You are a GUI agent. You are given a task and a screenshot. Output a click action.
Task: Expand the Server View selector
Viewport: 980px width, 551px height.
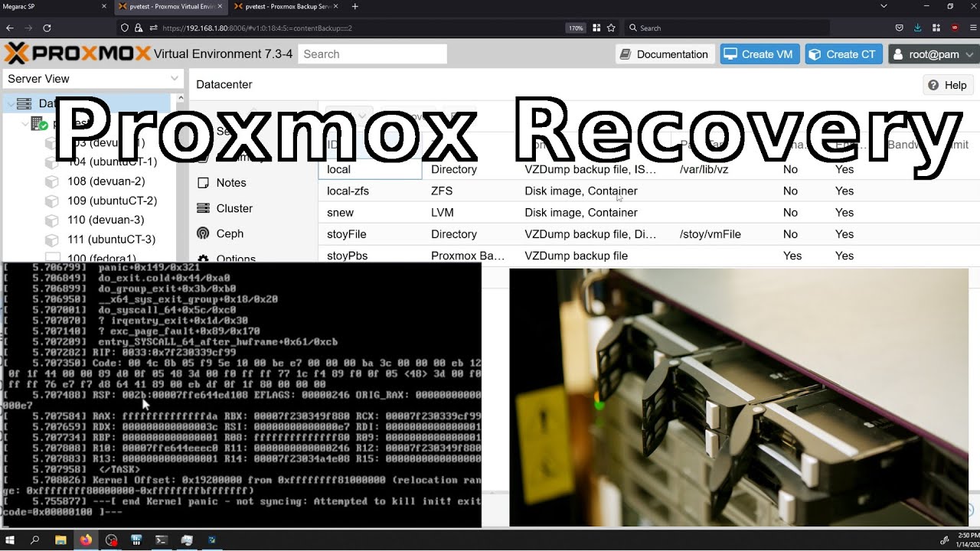pyautogui.click(x=93, y=78)
